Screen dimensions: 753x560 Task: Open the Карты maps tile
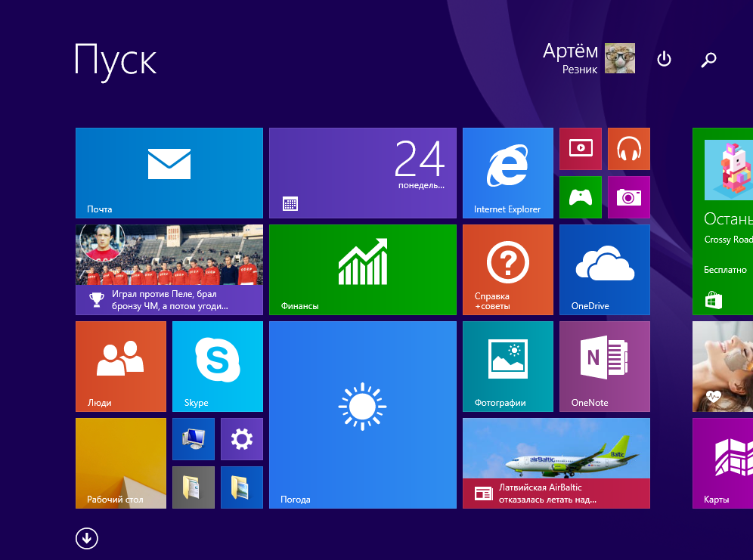723,463
